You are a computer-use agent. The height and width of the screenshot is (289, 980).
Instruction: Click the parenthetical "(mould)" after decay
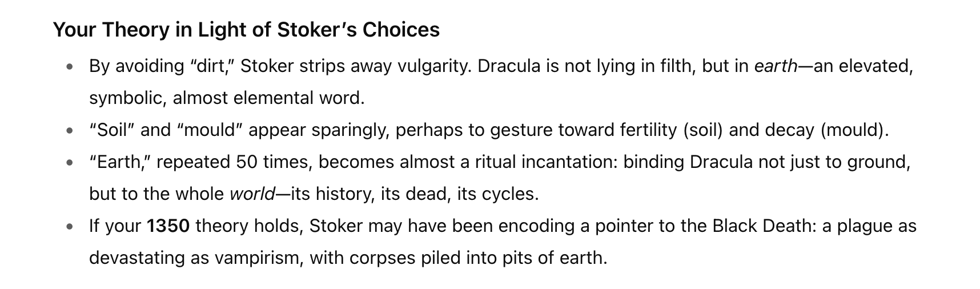(854, 130)
